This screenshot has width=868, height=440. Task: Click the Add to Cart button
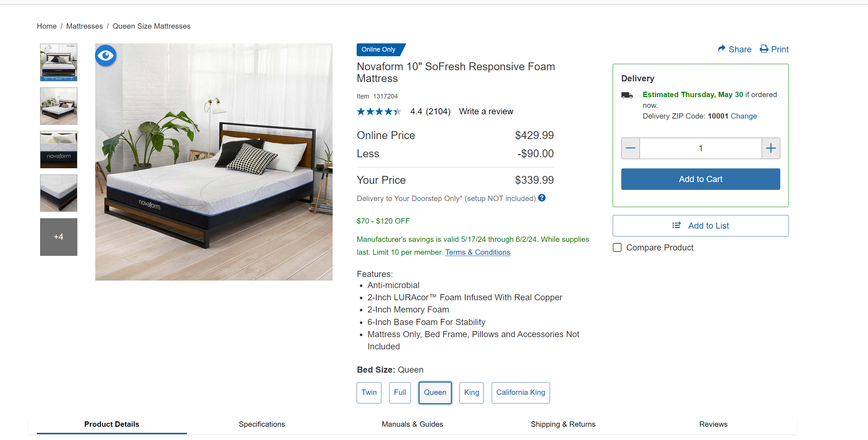pyautogui.click(x=700, y=179)
